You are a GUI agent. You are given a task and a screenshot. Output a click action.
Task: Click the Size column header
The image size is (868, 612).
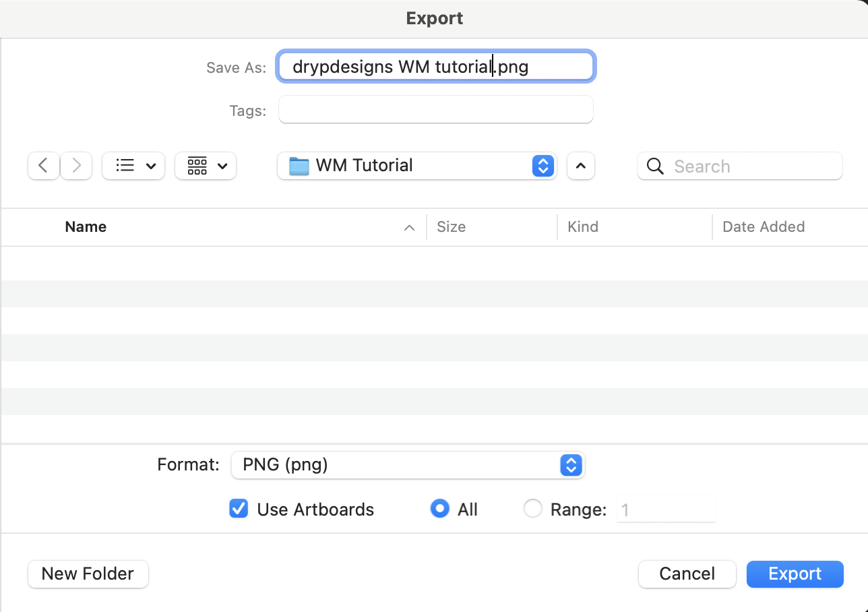[451, 227]
